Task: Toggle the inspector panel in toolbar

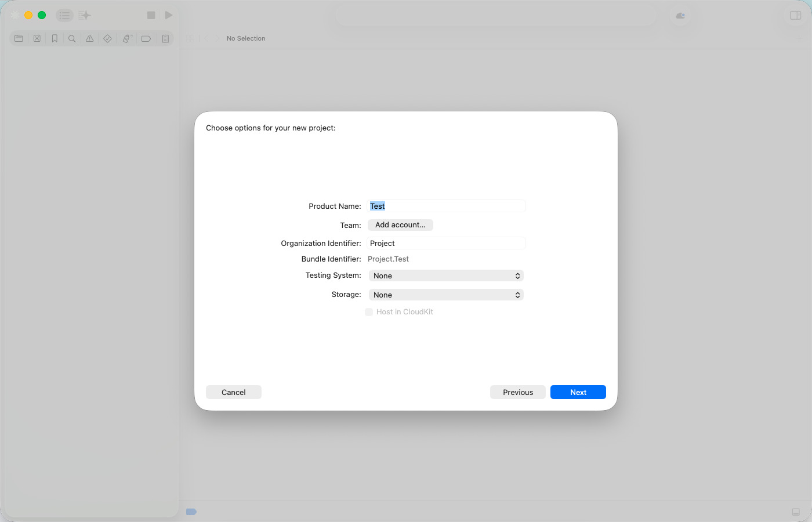Action: pos(795,16)
